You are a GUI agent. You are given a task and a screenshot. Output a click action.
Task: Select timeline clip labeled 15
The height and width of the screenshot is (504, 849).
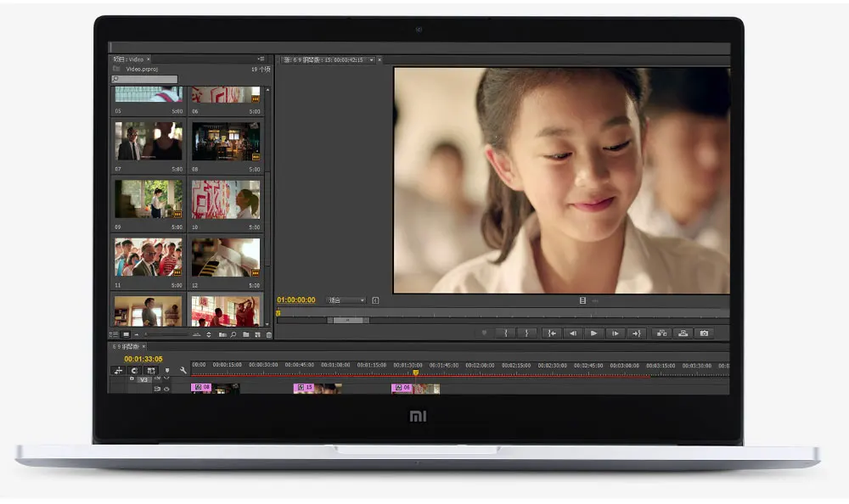tap(318, 388)
